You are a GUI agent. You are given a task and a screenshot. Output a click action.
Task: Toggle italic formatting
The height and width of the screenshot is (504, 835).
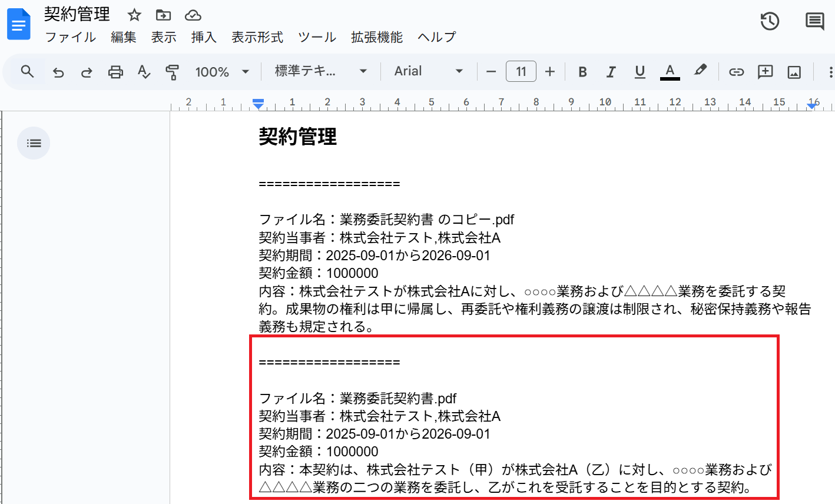(611, 72)
